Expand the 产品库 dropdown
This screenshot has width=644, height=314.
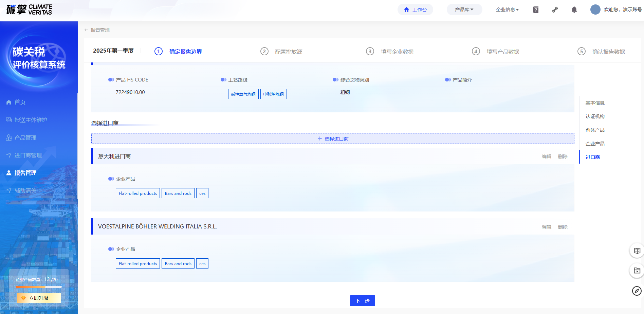coord(464,10)
